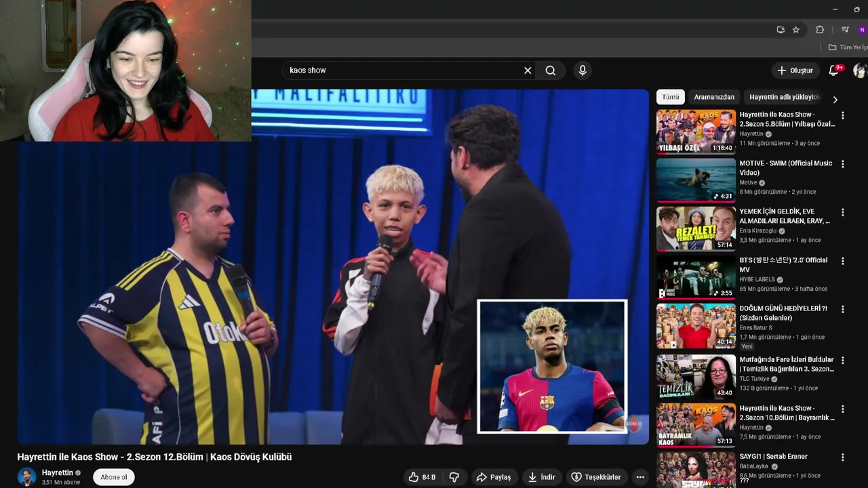The width and height of the screenshot is (868, 488).
Task: Open options menu for MOTIVE - SWIM video
Action: pyautogui.click(x=843, y=164)
